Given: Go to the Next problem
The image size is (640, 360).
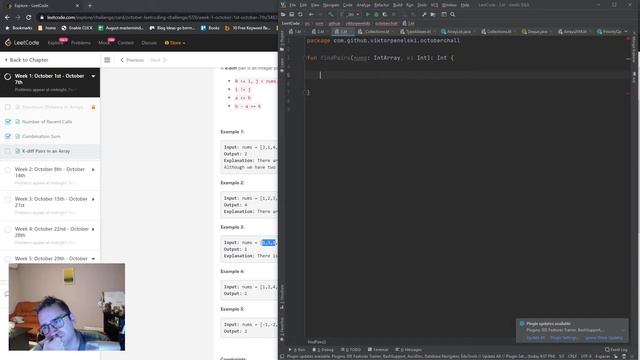Looking at the screenshot, I should pyautogui.click(x=158, y=60).
